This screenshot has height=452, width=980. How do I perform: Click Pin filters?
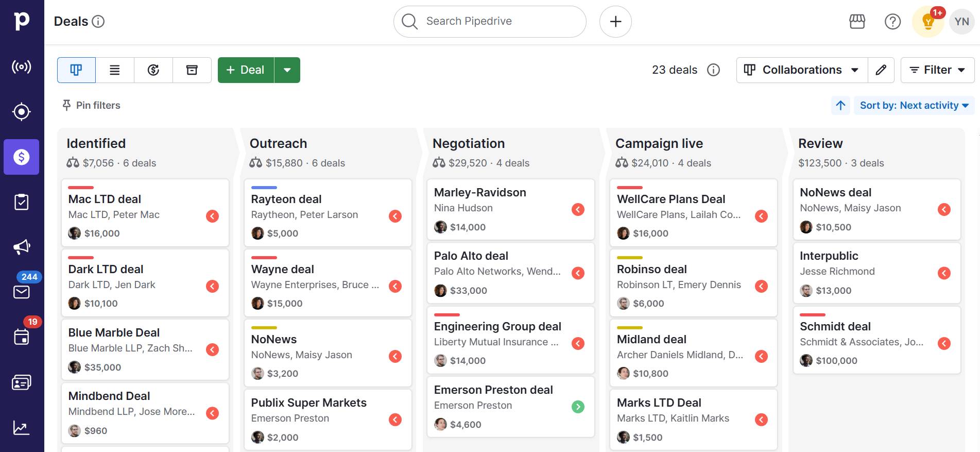point(91,105)
